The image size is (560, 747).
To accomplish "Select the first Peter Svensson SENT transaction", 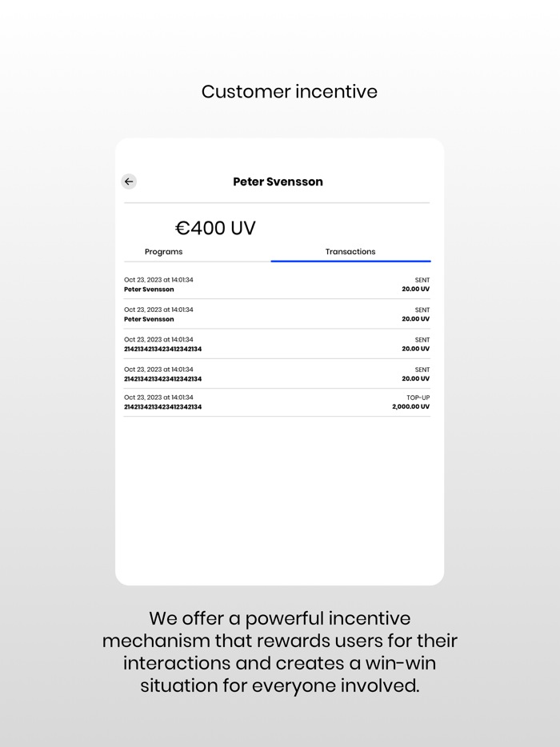I will point(277,285).
